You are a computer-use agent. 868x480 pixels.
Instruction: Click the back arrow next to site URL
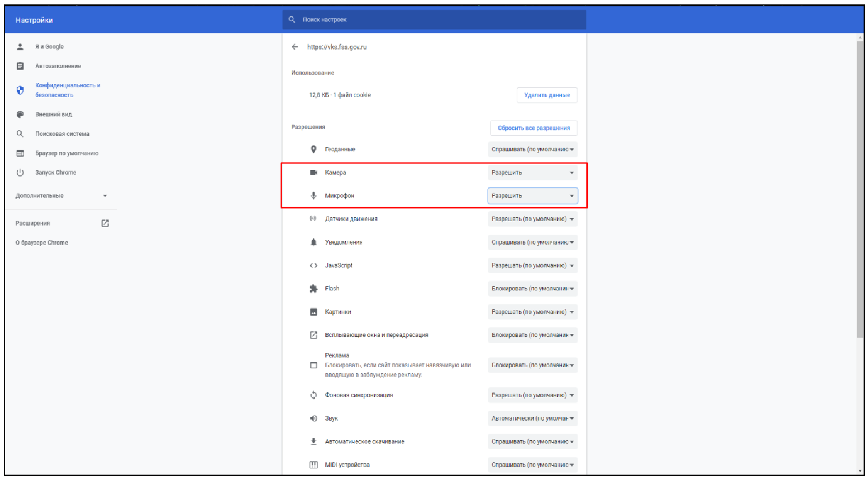[x=295, y=47]
